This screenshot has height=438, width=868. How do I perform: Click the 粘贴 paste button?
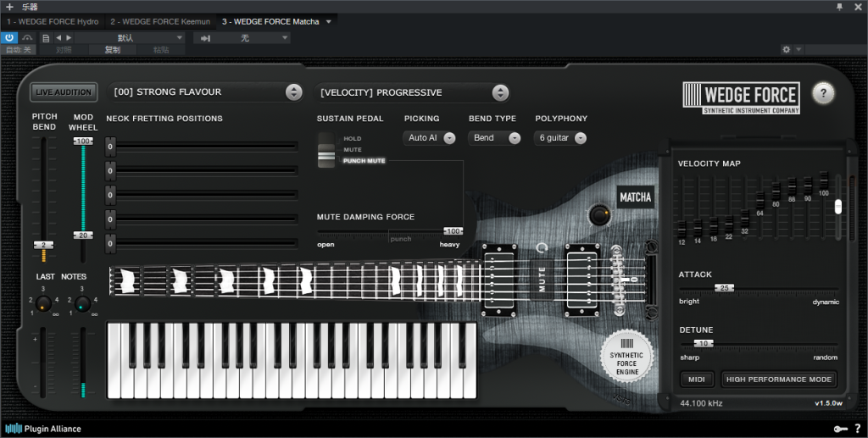click(161, 50)
